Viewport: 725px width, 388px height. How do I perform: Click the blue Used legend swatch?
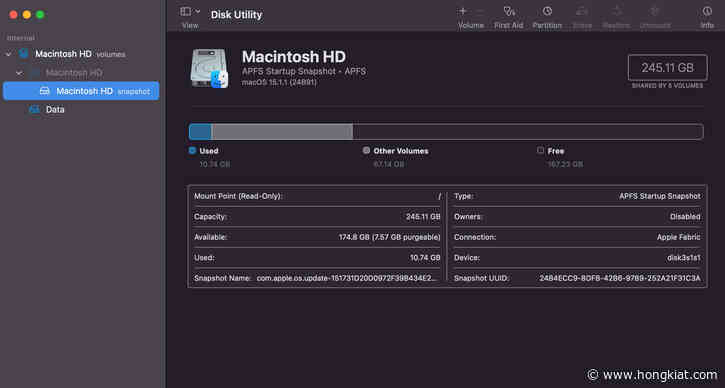(192, 150)
